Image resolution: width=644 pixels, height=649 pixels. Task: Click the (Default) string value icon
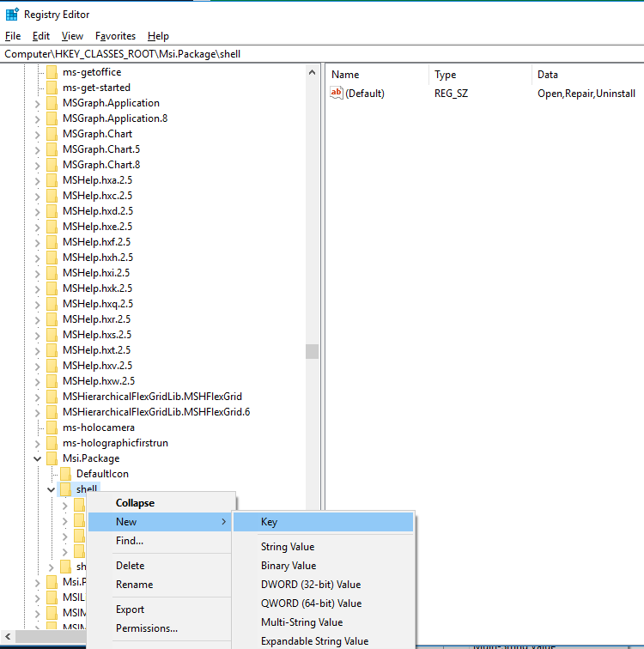[337, 94]
